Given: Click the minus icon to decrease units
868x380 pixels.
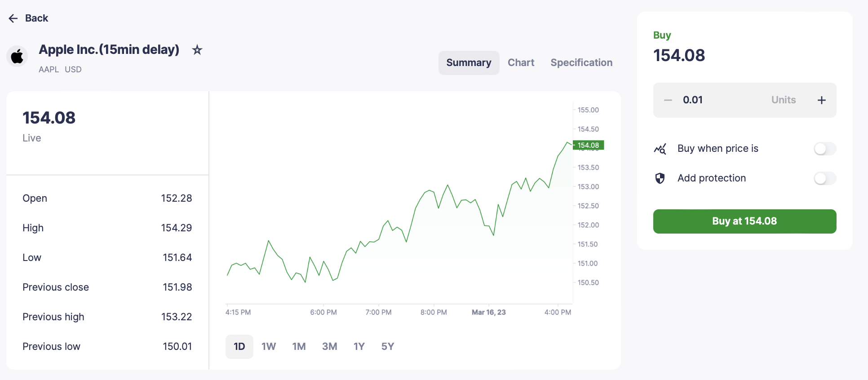Looking at the screenshot, I should pyautogui.click(x=668, y=100).
